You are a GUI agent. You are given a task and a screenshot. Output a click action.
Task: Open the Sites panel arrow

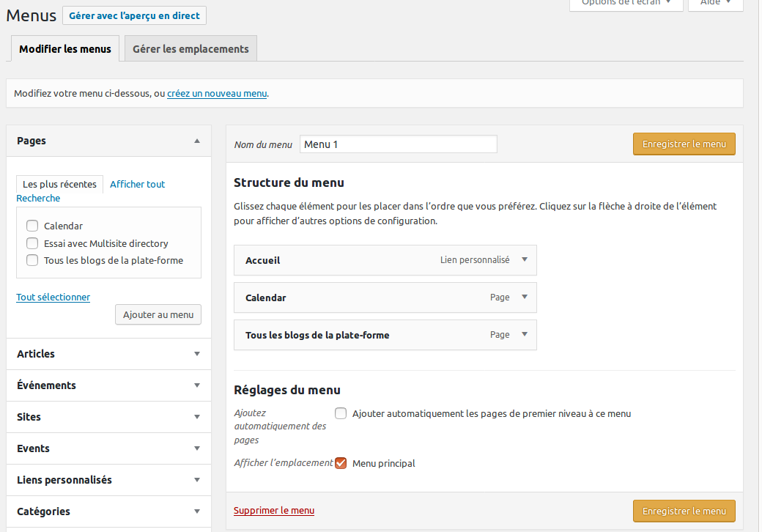tap(196, 417)
